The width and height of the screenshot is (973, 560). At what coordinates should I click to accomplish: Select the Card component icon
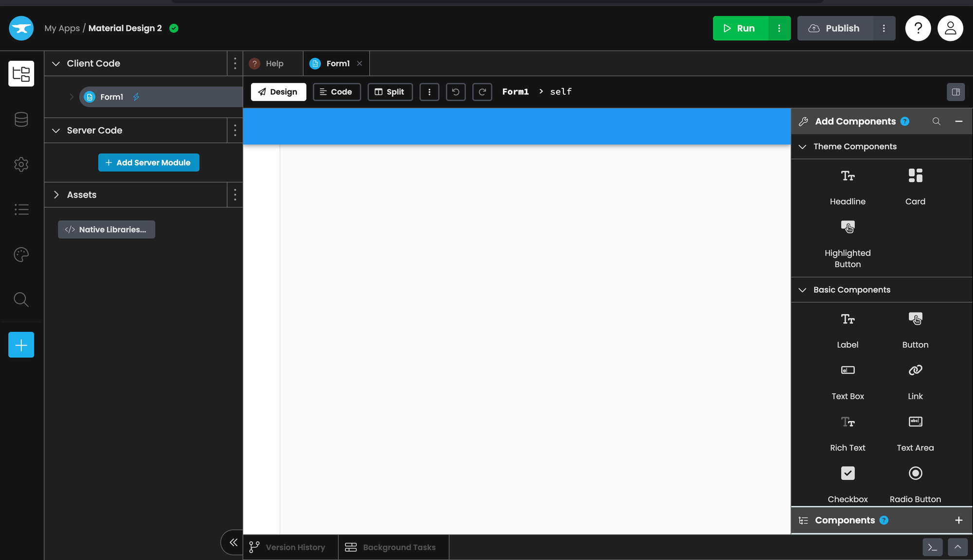[915, 176]
